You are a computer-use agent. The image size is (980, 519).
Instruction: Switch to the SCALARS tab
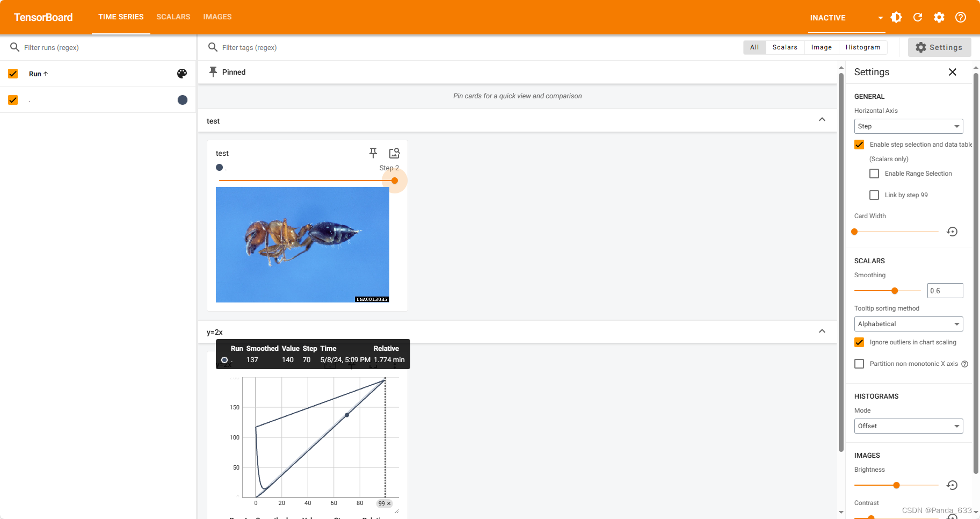click(x=173, y=17)
